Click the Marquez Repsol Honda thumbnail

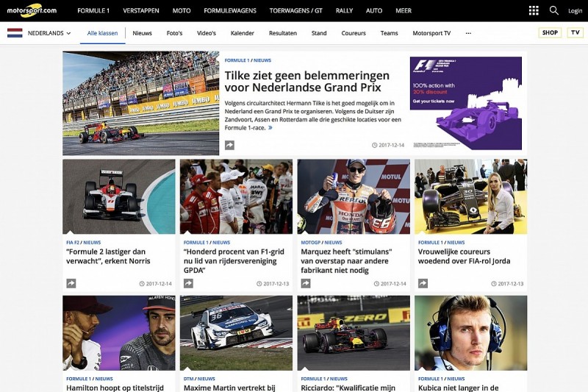[x=354, y=196]
